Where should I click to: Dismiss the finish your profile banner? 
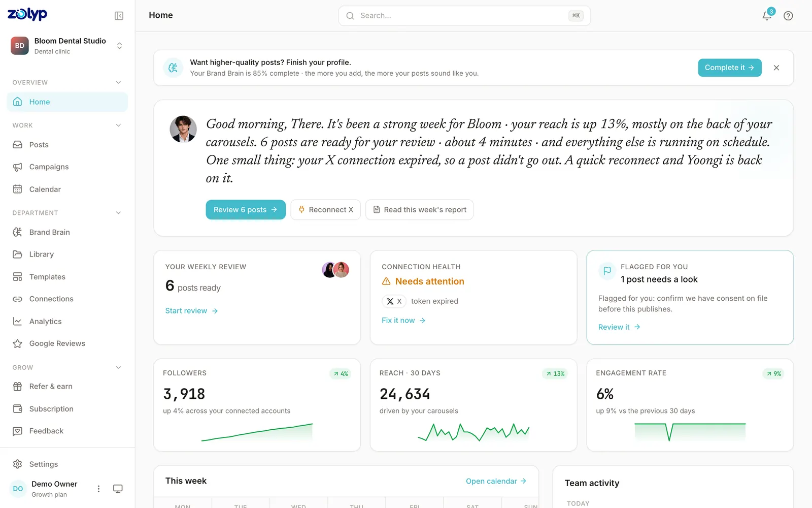(776, 68)
